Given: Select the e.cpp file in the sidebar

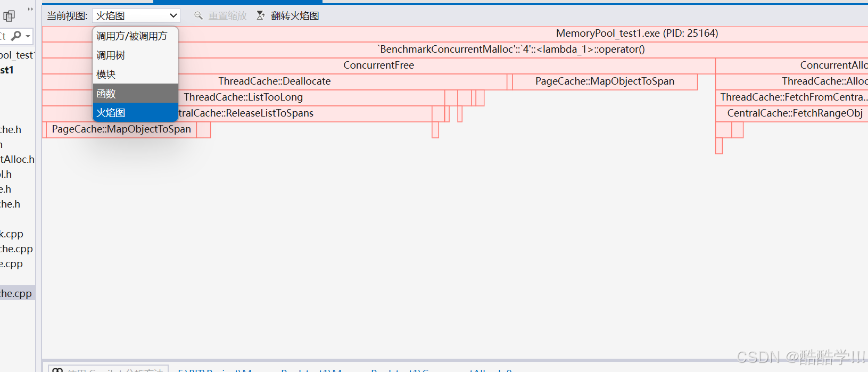Looking at the screenshot, I should click(11, 263).
